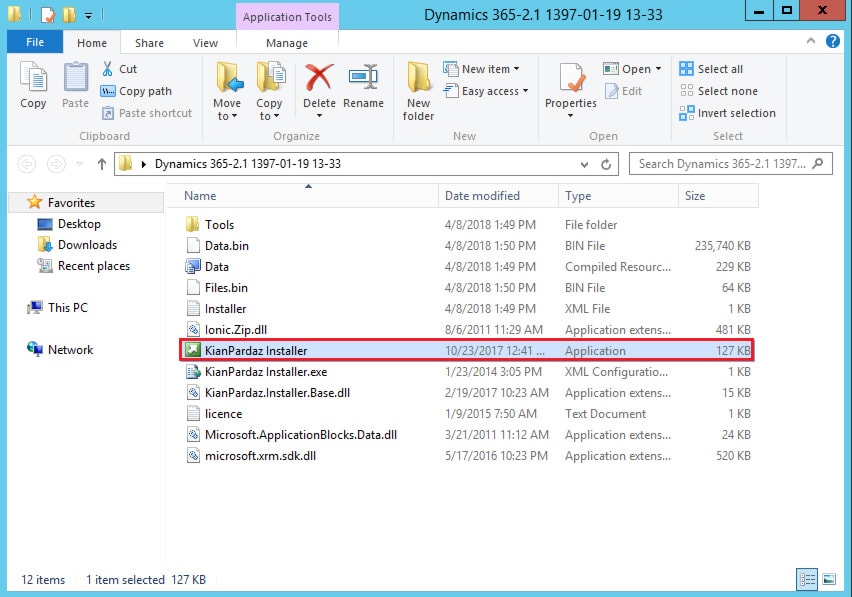Open recent locations dropdown arrow
The height and width of the screenshot is (597, 852).
79,164
